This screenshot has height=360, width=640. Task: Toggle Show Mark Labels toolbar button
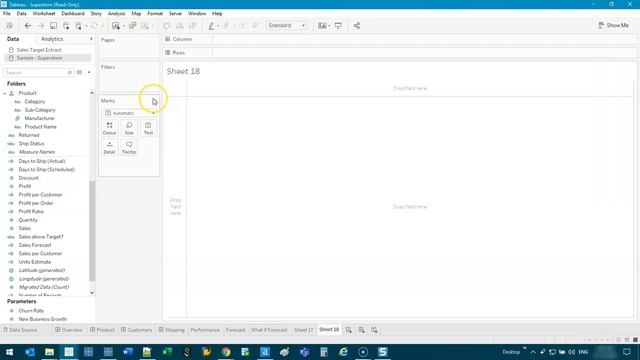242,26
